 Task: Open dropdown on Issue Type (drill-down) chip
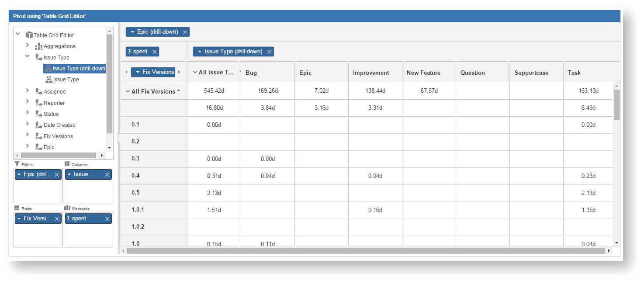click(x=199, y=52)
